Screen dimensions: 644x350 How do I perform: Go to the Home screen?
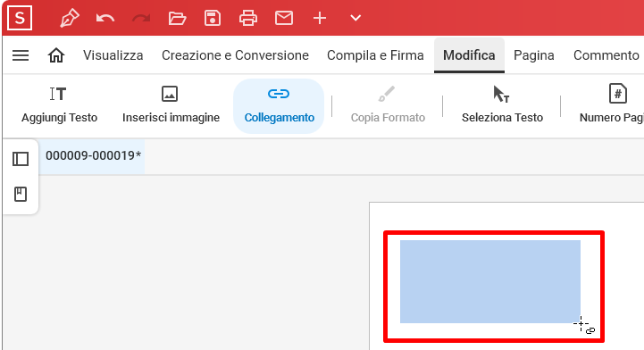56,55
